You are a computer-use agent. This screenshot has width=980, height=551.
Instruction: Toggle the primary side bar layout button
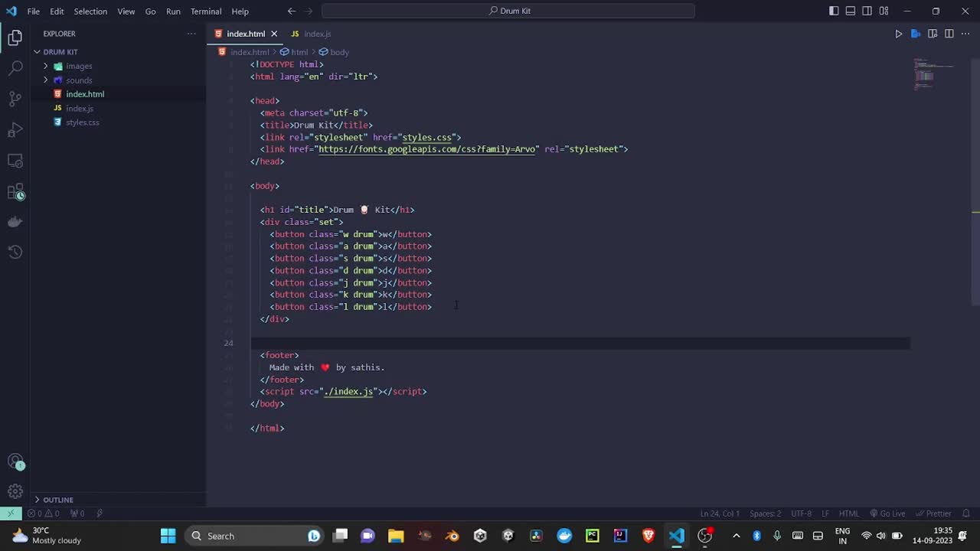click(x=834, y=11)
